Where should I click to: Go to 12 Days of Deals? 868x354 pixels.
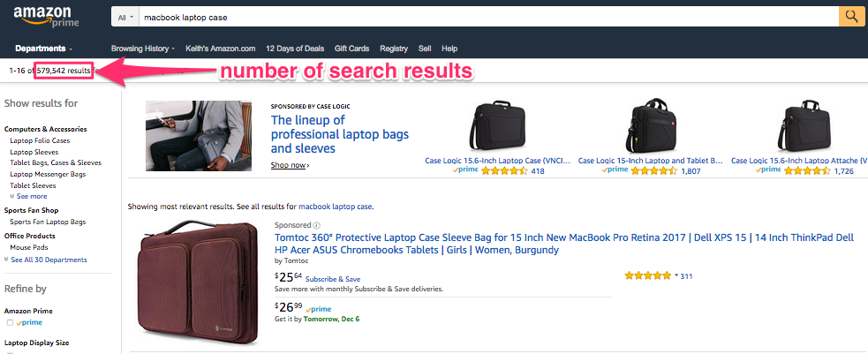tap(295, 49)
